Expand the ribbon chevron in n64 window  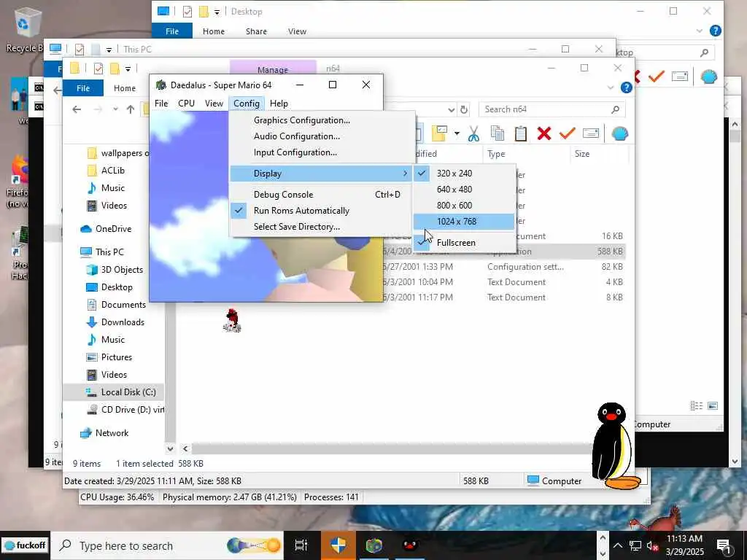click(x=611, y=88)
